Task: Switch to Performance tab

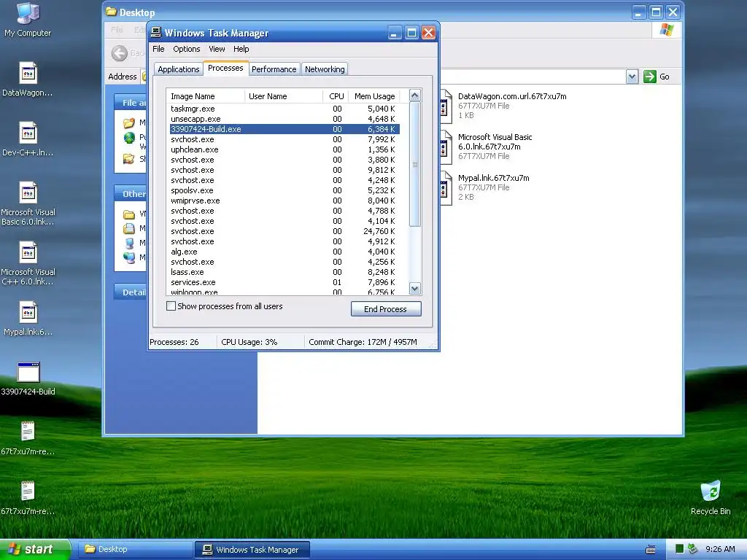Action: click(x=274, y=69)
